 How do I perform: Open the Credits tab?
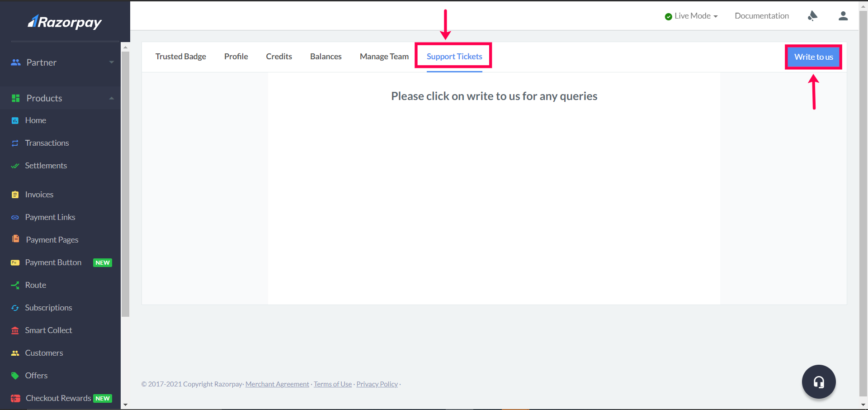[279, 57]
